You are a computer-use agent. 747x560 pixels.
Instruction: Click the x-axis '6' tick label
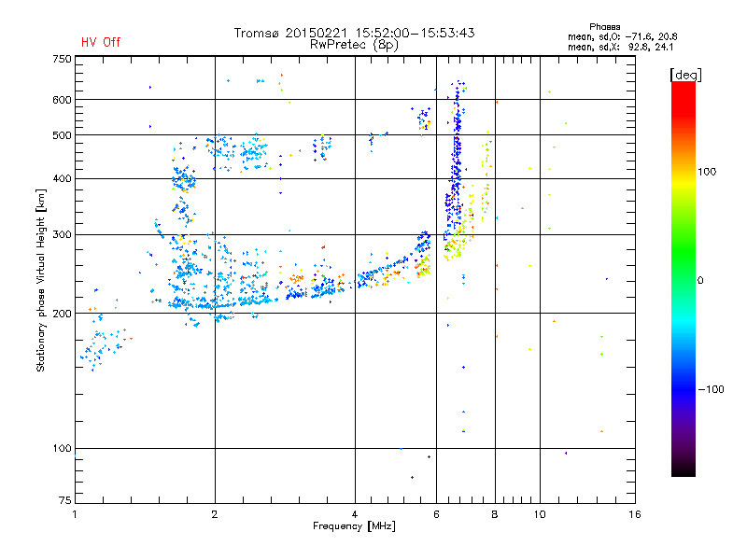pos(436,514)
